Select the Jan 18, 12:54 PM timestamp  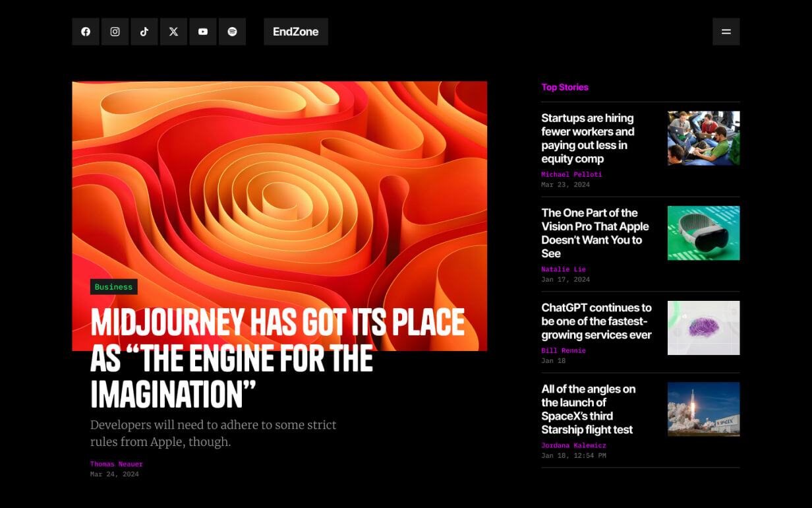pyautogui.click(x=574, y=456)
